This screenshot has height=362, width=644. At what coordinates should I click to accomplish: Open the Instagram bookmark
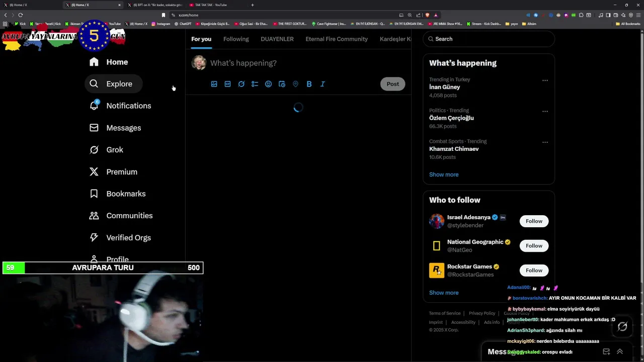coord(161,24)
